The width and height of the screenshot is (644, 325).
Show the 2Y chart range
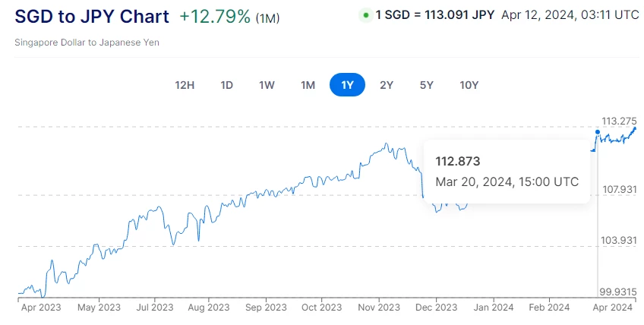(387, 85)
